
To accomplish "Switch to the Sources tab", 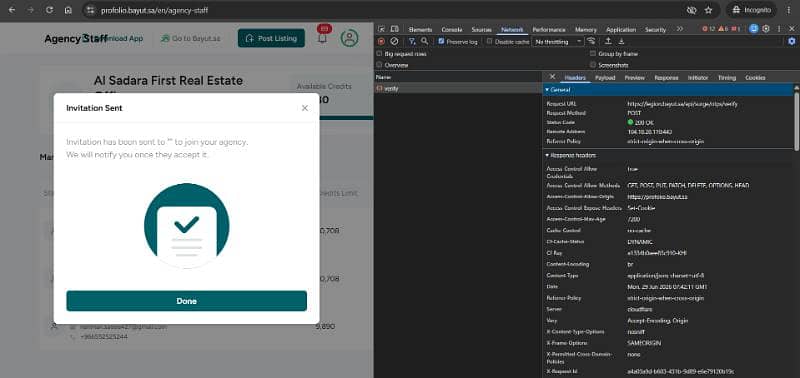I will [482, 30].
